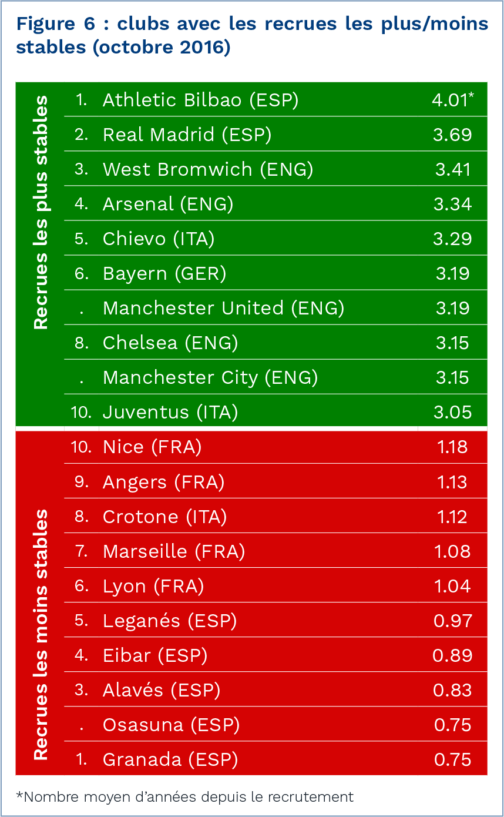
Task: Click on Chievo (ITA) club name
Action: (159, 239)
